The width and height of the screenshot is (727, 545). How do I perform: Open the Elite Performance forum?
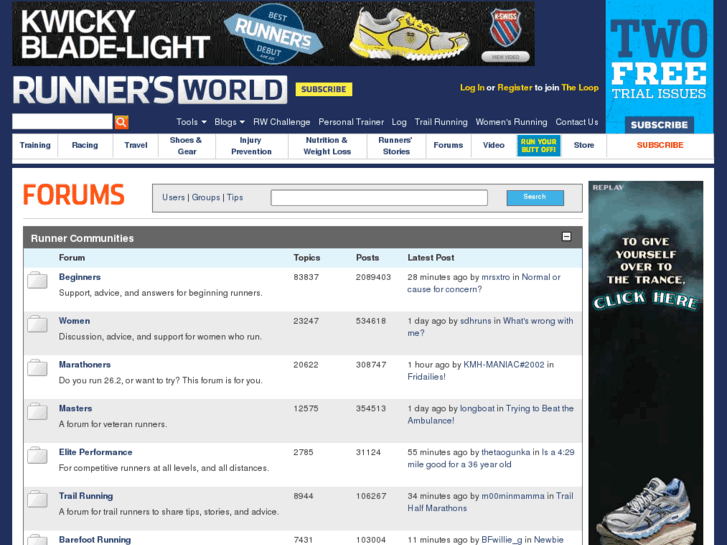tap(96, 452)
